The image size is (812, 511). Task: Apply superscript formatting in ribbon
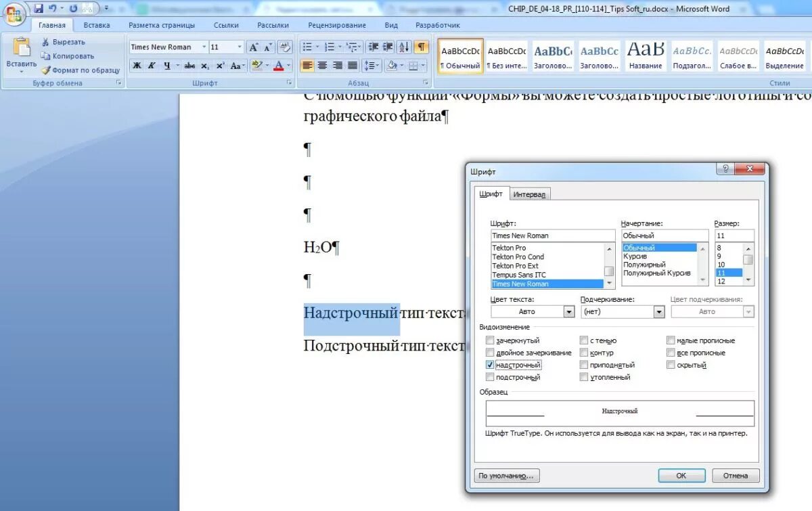[220, 66]
